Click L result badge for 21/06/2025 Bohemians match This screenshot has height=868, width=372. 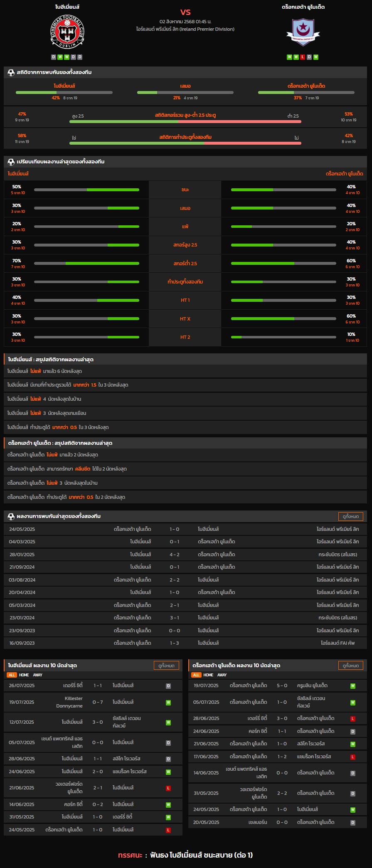pos(168,788)
